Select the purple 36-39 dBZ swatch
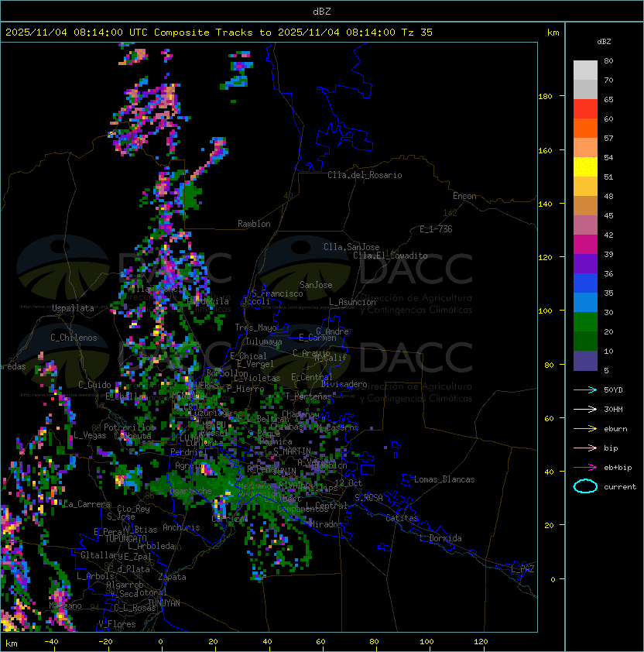Image resolution: width=644 pixels, height=652 pixels. pyautogui.click(x=585, y=264)
